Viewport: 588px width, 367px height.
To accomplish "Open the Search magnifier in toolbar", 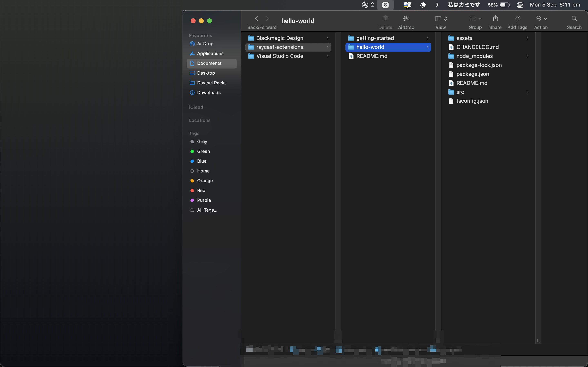I will (x=574, y=19).
